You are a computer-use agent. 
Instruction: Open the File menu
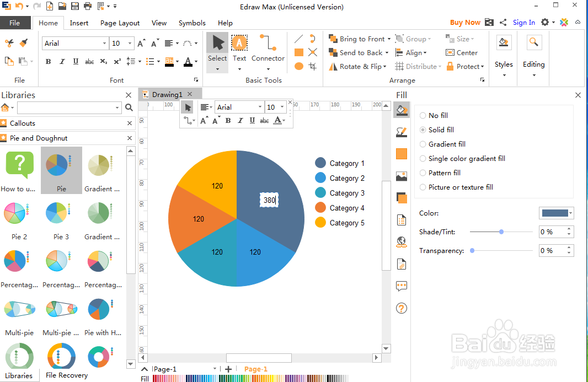click(15, 23)
